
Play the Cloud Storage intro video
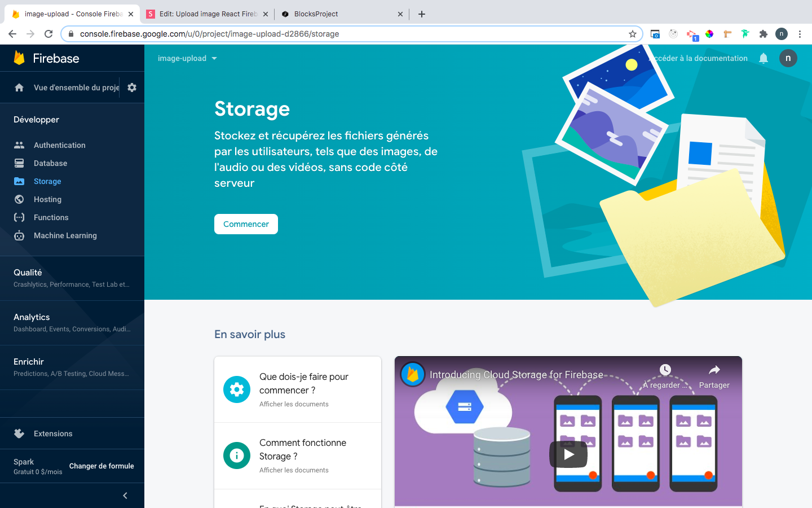[568, 454]
